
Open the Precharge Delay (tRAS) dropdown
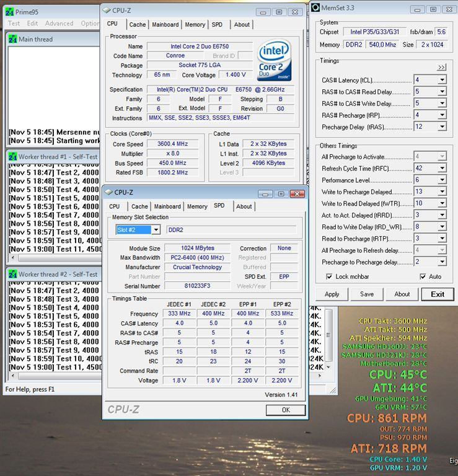[443, 126]
